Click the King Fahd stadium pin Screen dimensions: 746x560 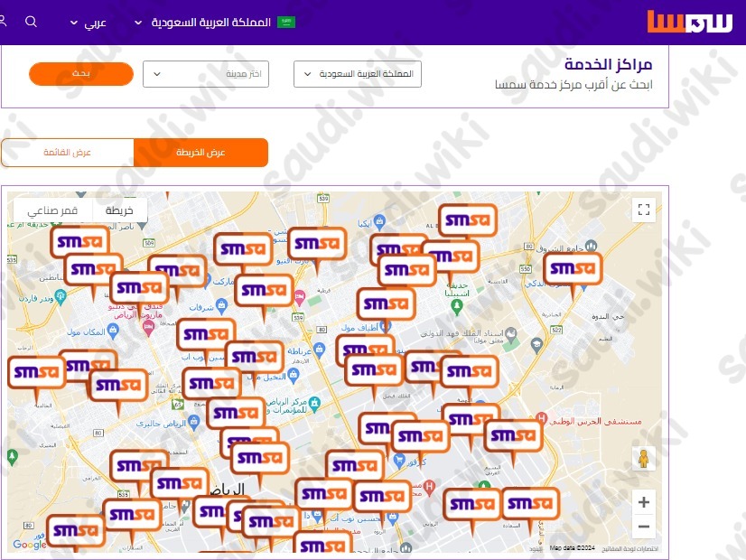point(511,333)
